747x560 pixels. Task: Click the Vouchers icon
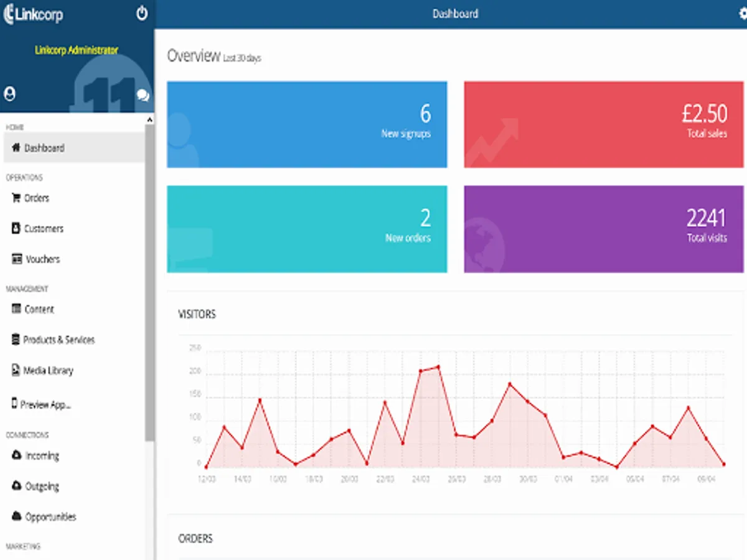[x=17, y=259]
